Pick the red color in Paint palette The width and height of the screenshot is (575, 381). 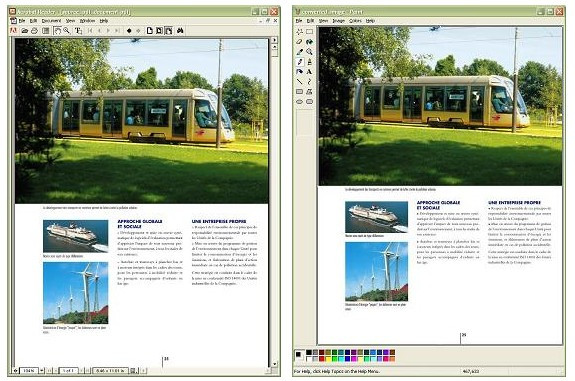[322, 359]
